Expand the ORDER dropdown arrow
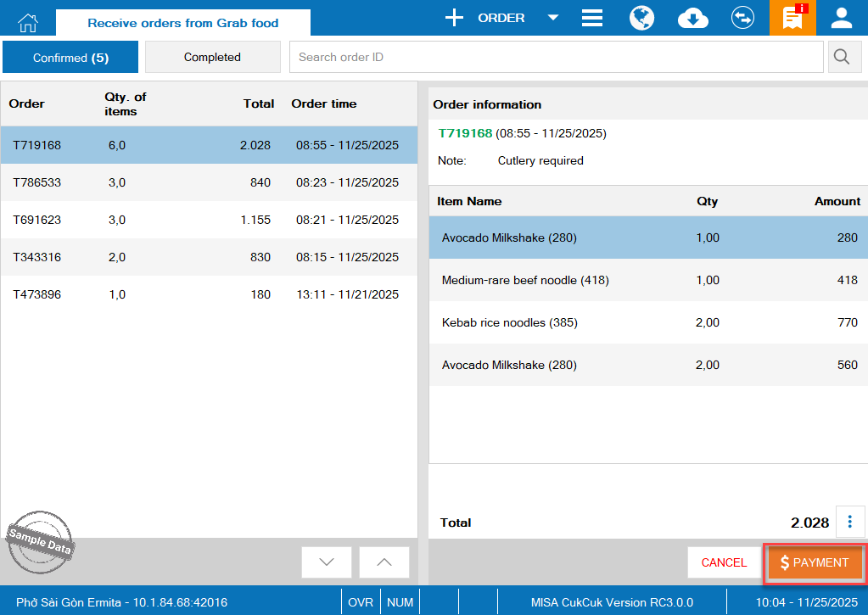This screenshot has width=868, height=615. (552, 18)
